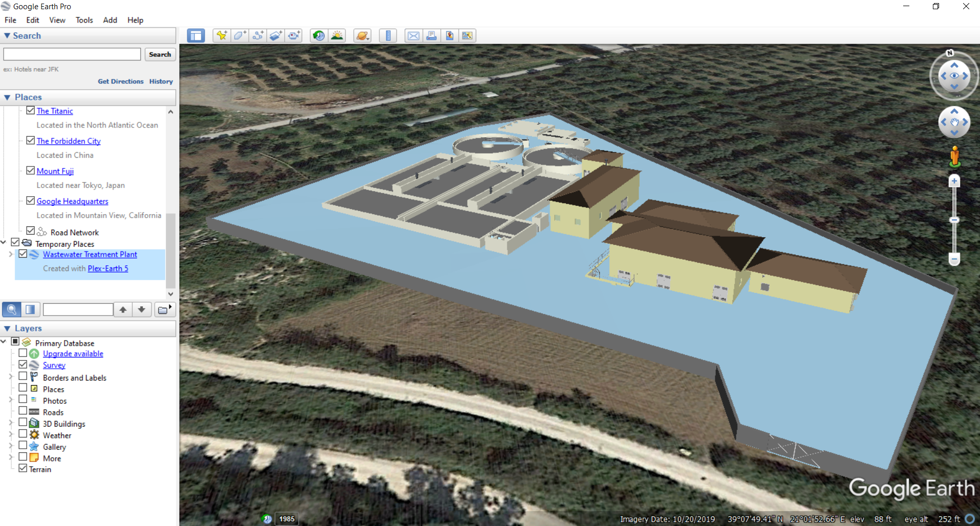Record a tour from toolbar
This screenshot has height=526, width=980.
click(294, 35)
